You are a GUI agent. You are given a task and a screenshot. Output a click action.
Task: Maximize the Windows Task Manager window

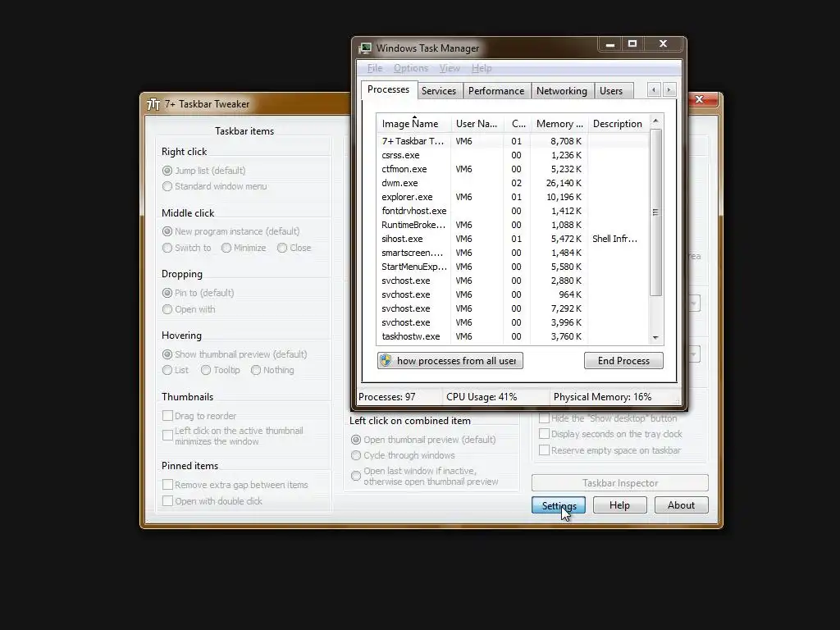(x=632, y=44)
